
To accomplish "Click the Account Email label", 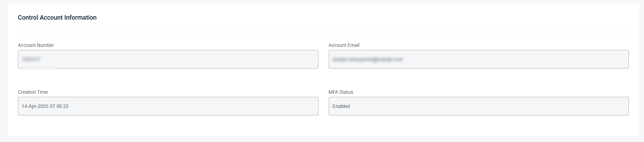I will [344, 45].
